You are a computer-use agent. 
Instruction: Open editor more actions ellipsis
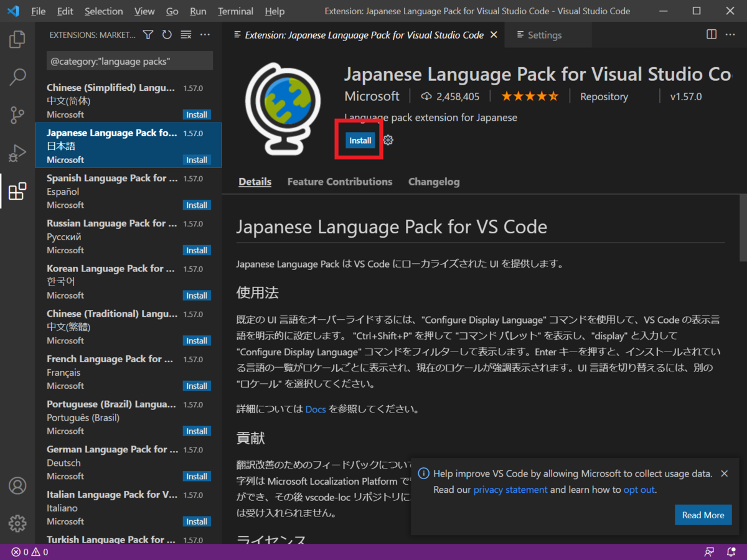(731, 35)
